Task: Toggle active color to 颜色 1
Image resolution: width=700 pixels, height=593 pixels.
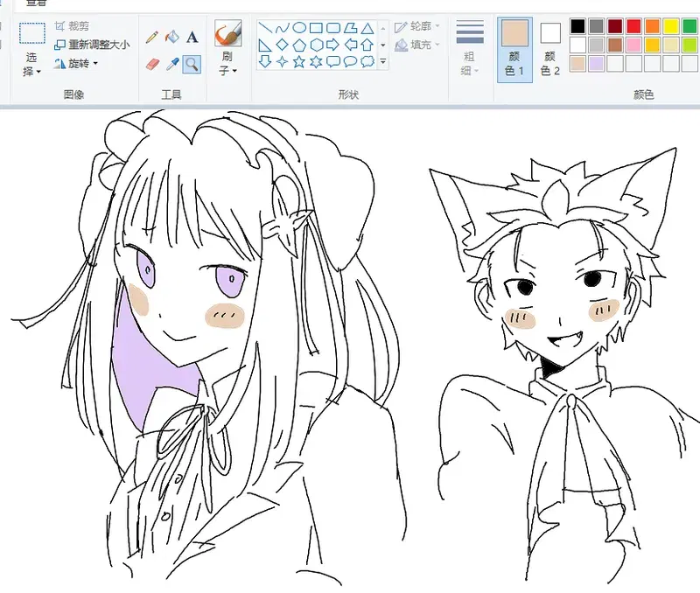Action: pos(514,50)
